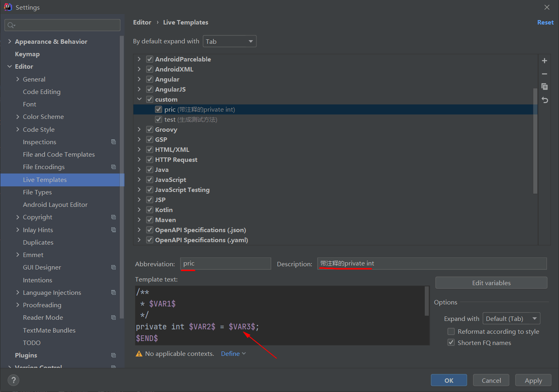Click the Abbreviation input field

[x=225, y=263]
